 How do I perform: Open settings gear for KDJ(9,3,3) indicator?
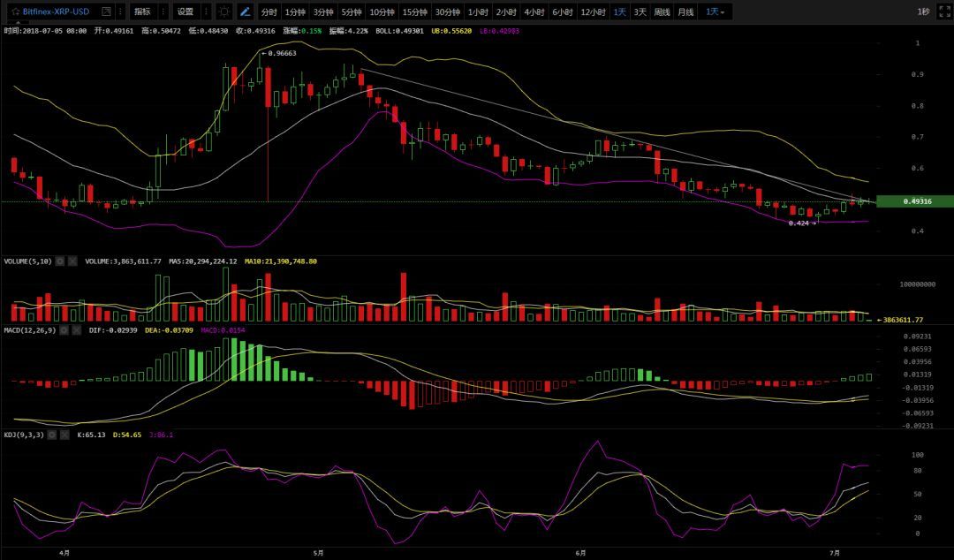coord(52,435)
